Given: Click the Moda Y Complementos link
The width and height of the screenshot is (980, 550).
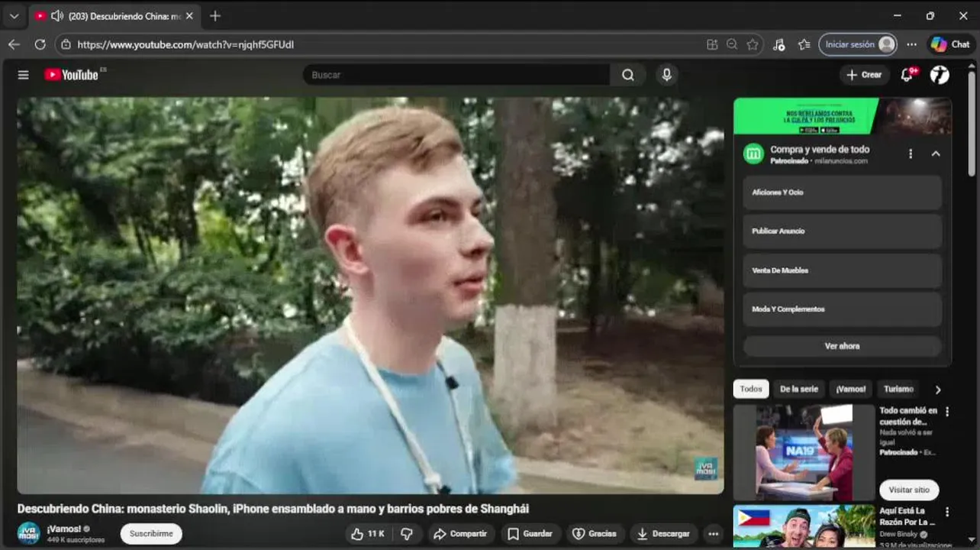Looking at the screenshot, I should 842,309.
